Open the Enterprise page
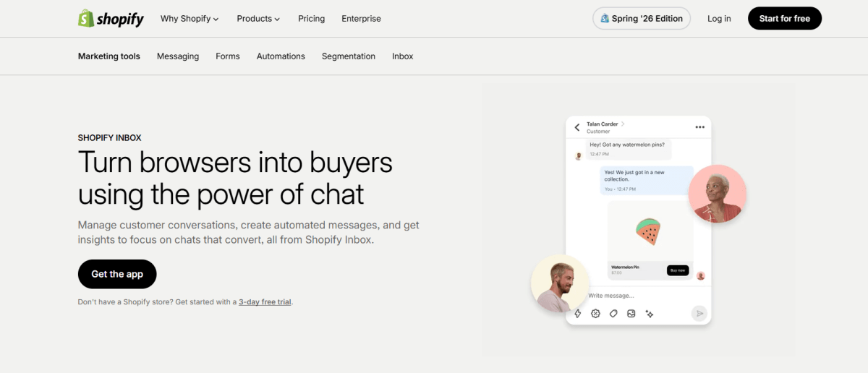 (x=361, y=19)
